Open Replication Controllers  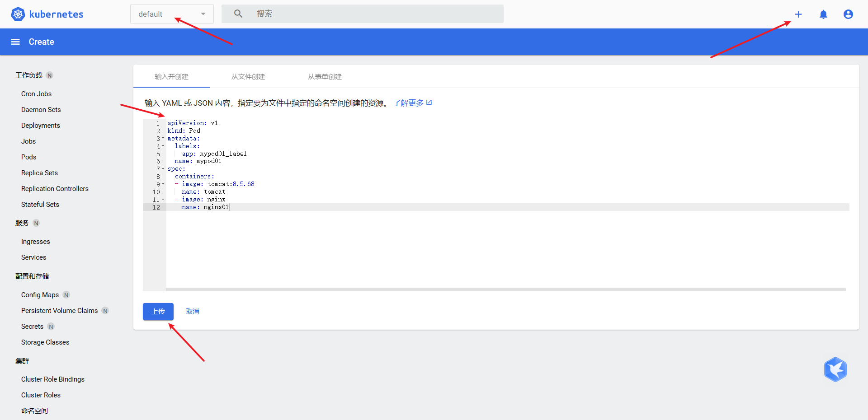(55, 189)
